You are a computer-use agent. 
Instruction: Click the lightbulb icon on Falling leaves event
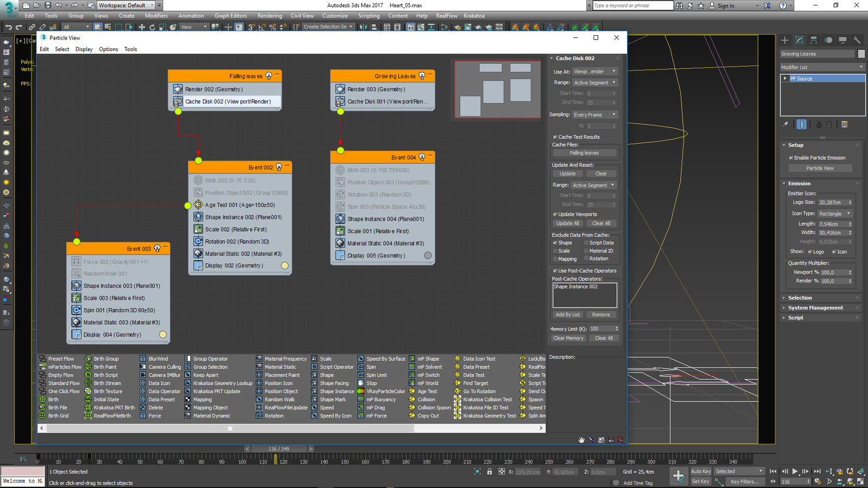coord(269,76)
